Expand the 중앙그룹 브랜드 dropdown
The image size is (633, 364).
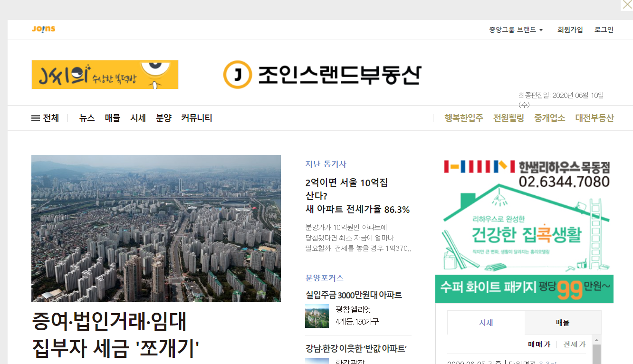point(516,29)
